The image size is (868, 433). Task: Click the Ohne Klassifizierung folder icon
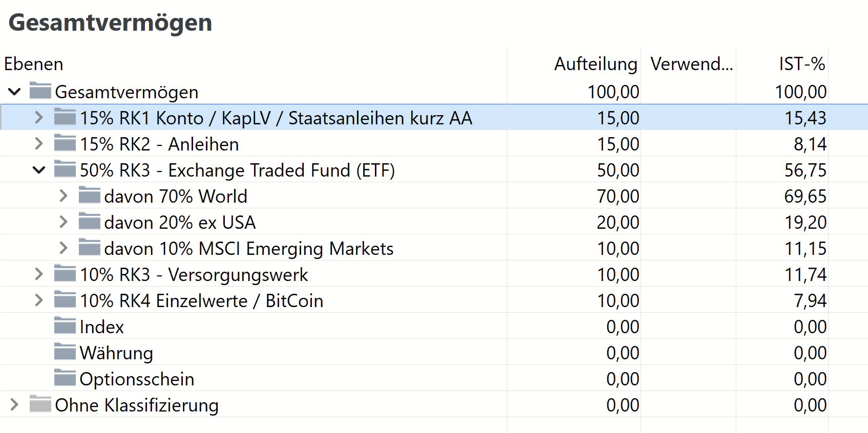(40, 404)
